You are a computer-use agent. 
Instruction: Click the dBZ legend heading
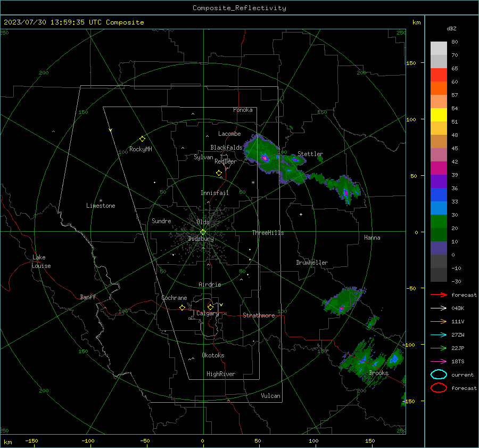tap(451, 28)
